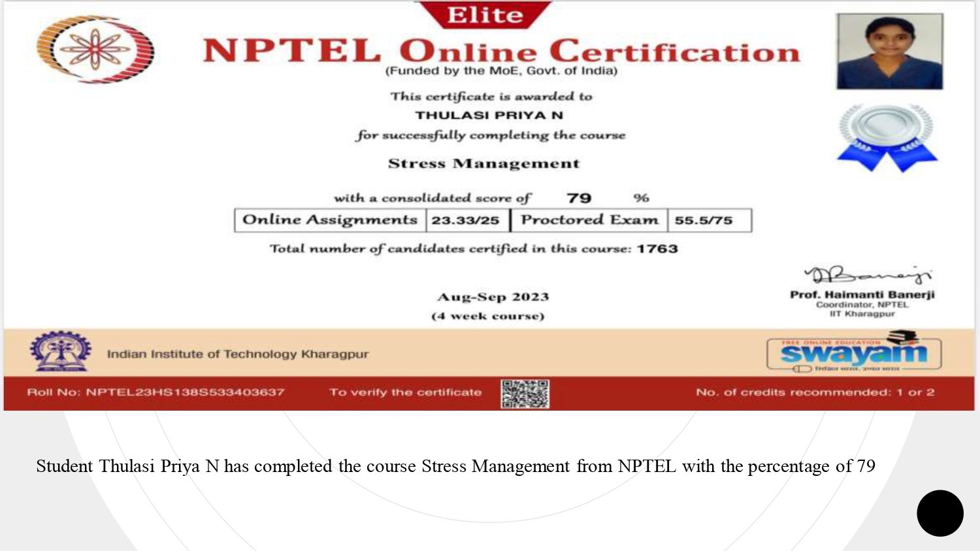This screenshot has width=980, height=551.
Task: Click Prof. Haimanti Banerji's signature
Action: click(868, 275)
